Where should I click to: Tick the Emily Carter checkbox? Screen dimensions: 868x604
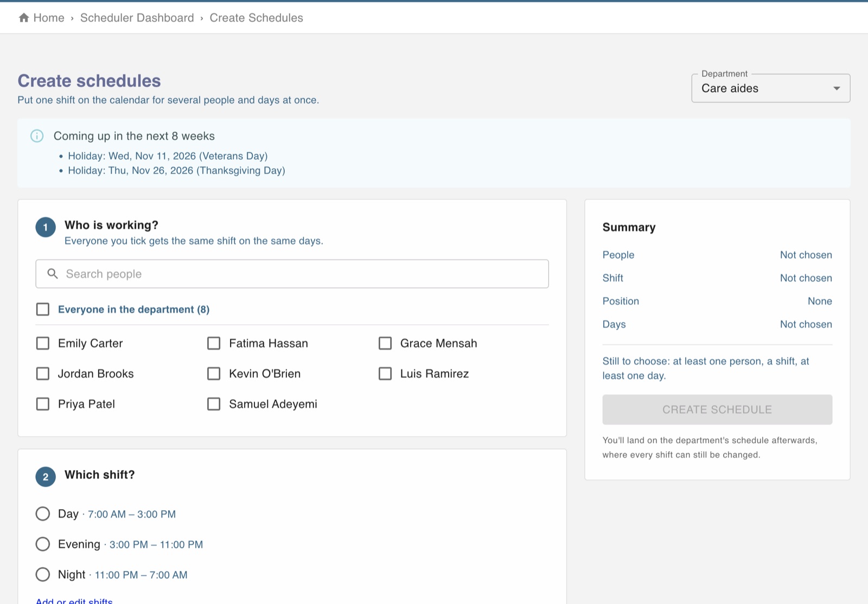coord(43,343)
